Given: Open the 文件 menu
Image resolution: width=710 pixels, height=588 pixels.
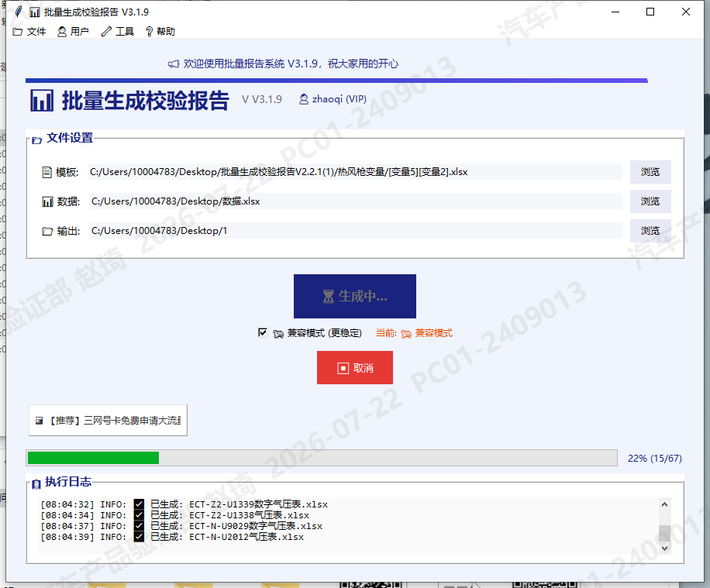Looking at the screenshot, I should (x=29, y=32).
